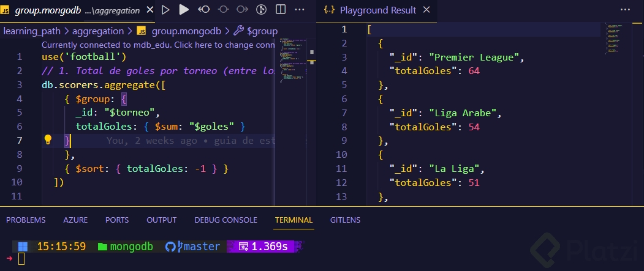
Task: Click 'Currently connected to mdb_edu' link
Action: [158, 45]
